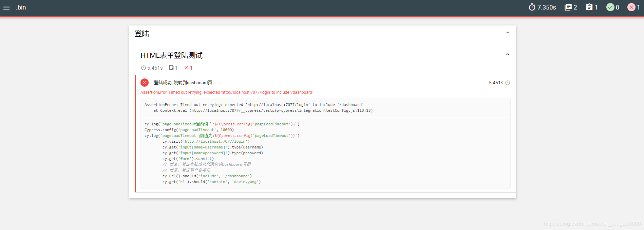This screenshot has height=230, width=644.
Task: Click the cy.visit login code line
Action: click(x=206, y=141)
